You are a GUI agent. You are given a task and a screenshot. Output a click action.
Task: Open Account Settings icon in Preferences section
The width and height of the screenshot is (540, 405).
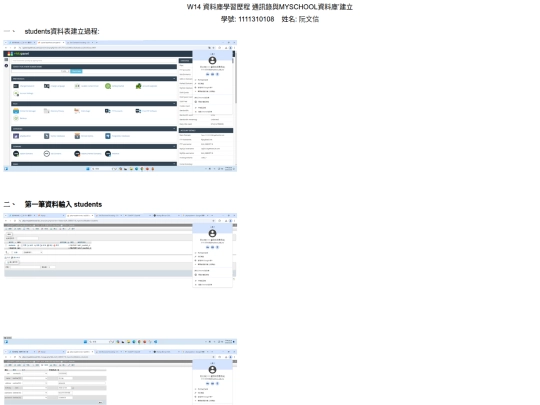16,93
